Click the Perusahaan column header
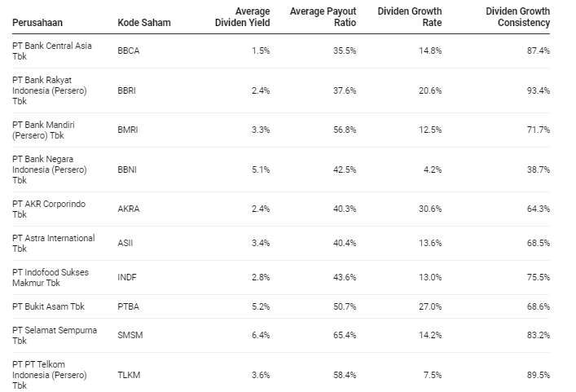The height and width of the screenshot is (392, 576). pyautogui.click(x=38, y=23)
